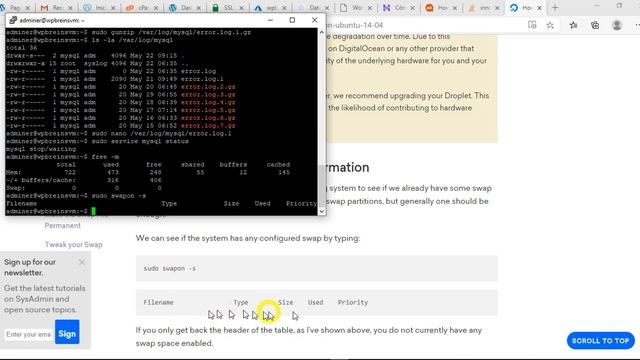Switch to the Gmail browser tab
640x360 pixels.
pos(51,8)
